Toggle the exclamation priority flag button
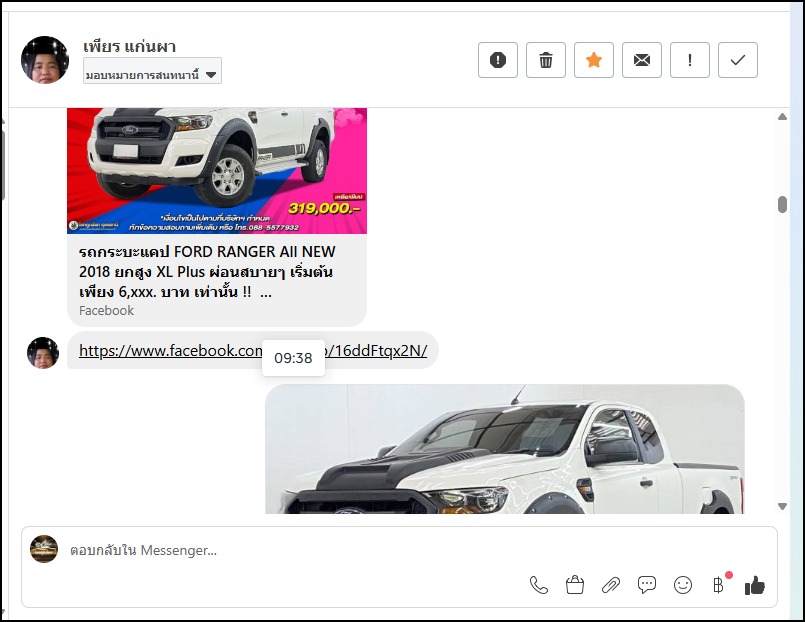The width and height of the screenshot is (805, 622). point(690,60)
